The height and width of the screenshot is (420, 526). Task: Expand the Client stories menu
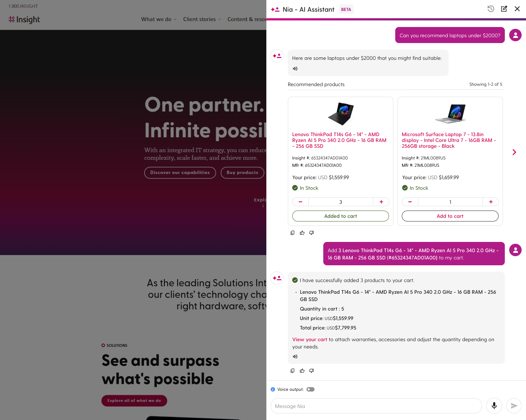pyautogui.click(x=202, y=19)
